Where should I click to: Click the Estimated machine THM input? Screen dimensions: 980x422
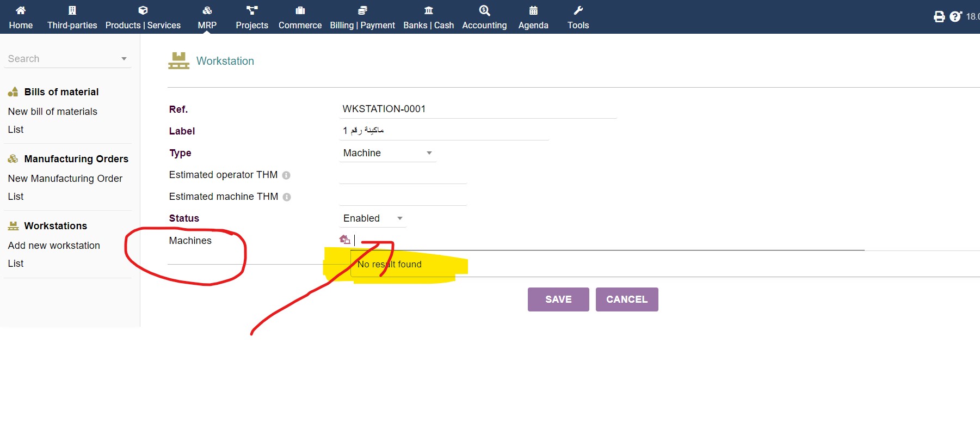point(403,197)
